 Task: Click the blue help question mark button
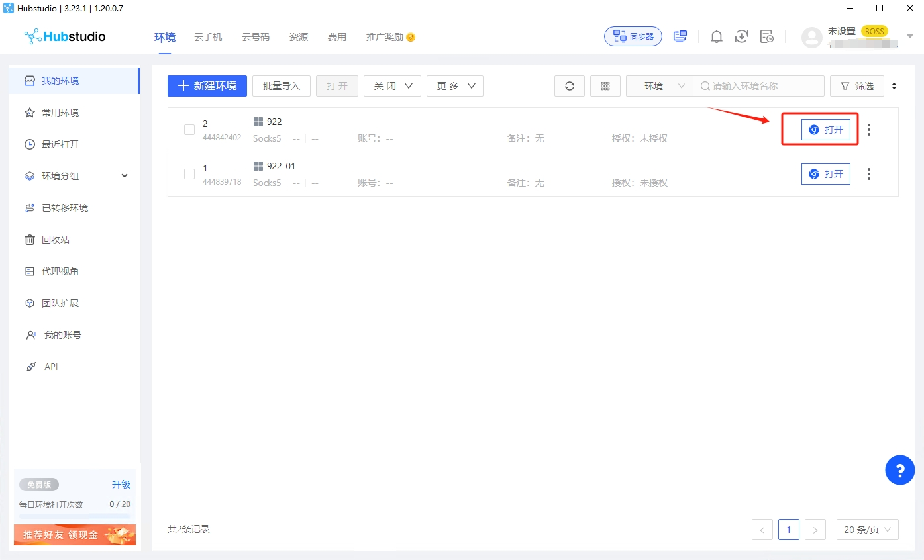pos(899,471)
